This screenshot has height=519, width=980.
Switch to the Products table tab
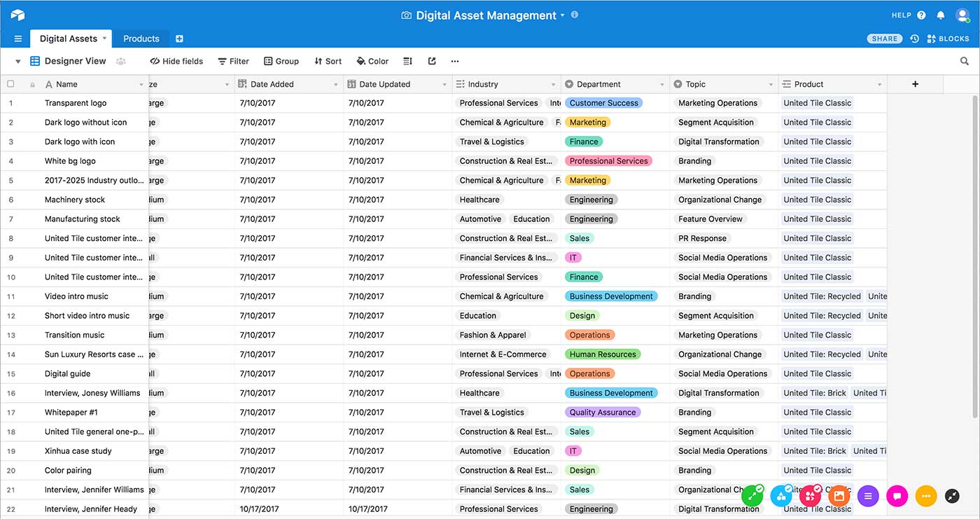(x=141, y=39)
